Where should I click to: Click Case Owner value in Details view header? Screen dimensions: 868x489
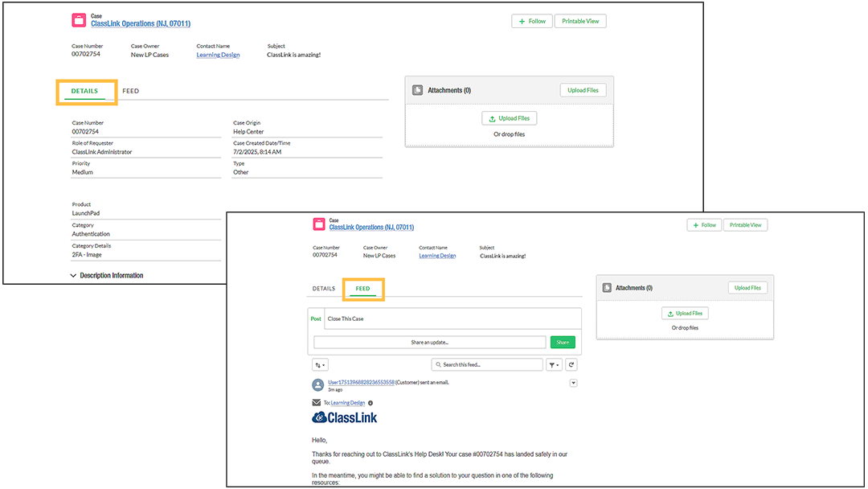149,55
